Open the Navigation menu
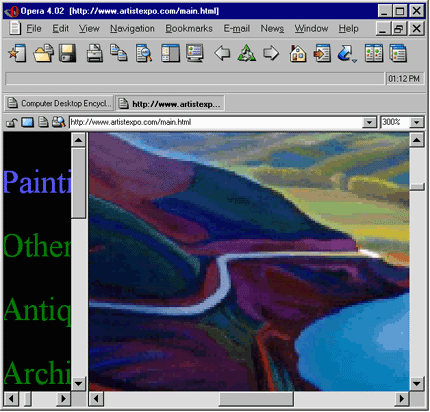This screenshot has height=412, width=430. tap(132, 29)
